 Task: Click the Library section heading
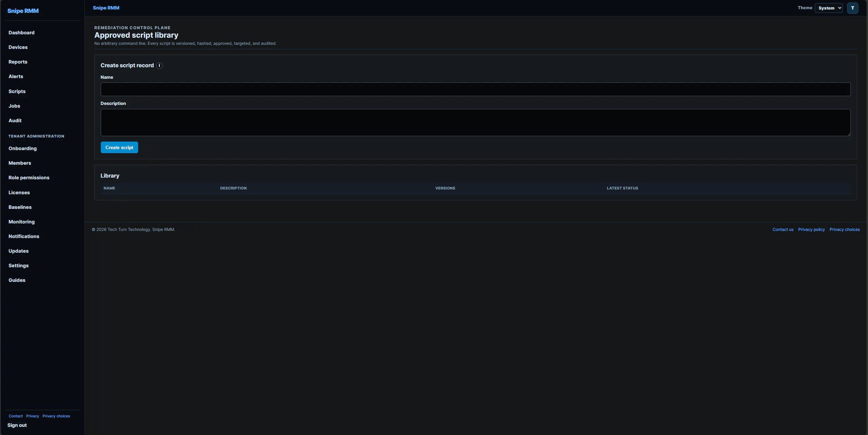(x=110, y=176)
